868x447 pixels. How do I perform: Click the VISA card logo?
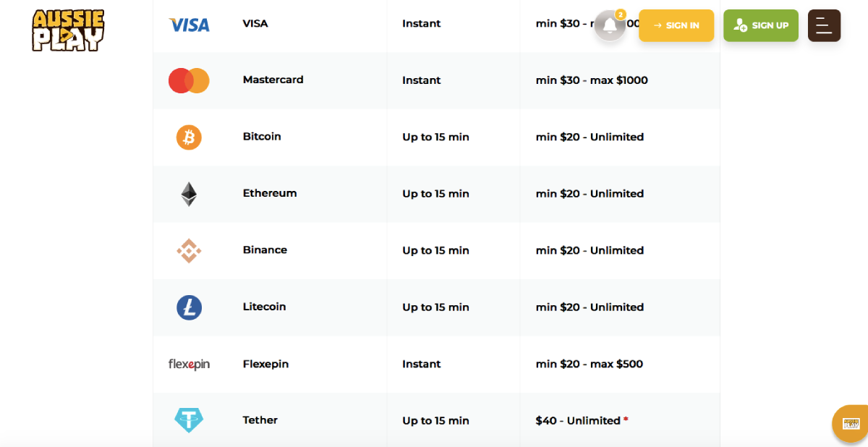click(x=189, y=25)
